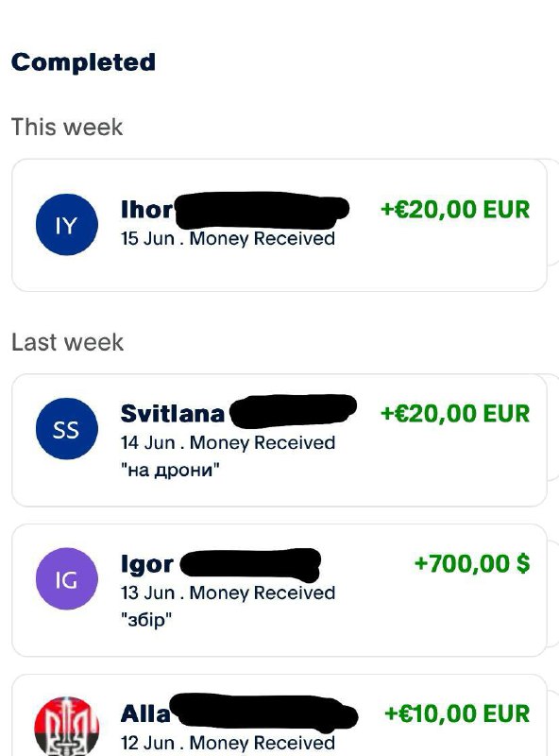Click the purple IG avatar
Image resolution: width=559 pixels, height=756 pixels.
point(66,578)
